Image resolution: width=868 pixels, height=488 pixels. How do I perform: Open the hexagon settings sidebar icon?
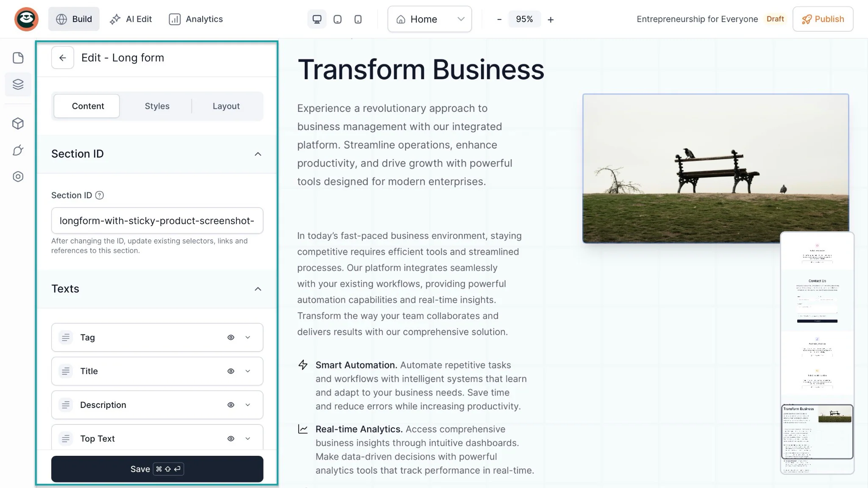point(18,177)
